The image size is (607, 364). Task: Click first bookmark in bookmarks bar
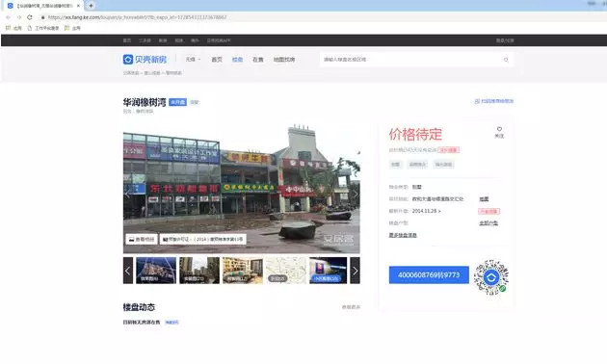(13, 28)
